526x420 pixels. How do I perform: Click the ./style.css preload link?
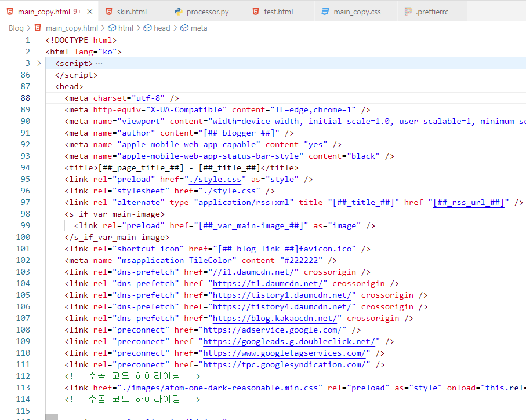point(215,180)
